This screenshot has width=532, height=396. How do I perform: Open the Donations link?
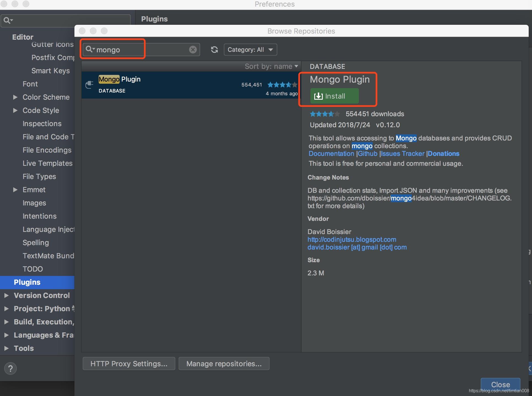pyautogui.click(x=444, y=154)
